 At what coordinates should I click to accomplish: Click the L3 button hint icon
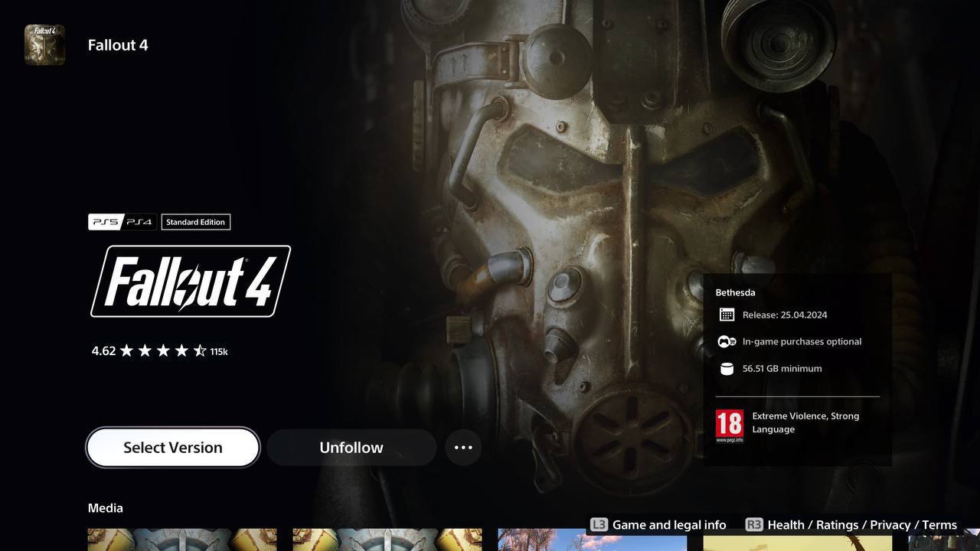[x=599, y=524]
